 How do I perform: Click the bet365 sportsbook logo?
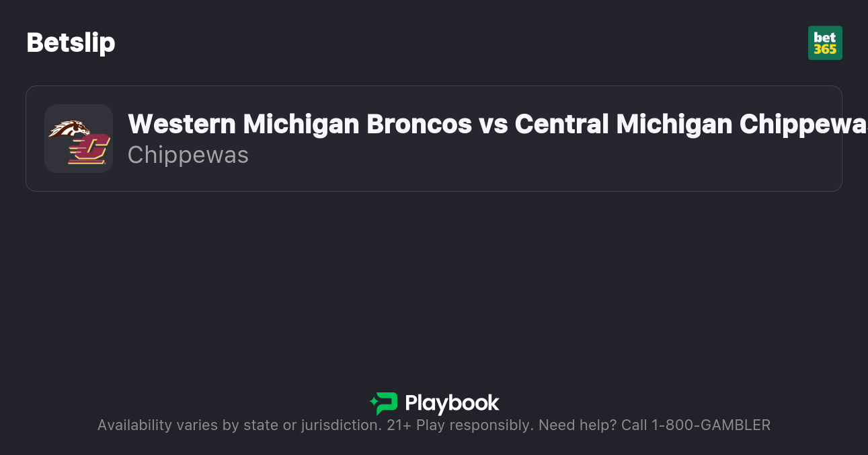coord(825,43)
